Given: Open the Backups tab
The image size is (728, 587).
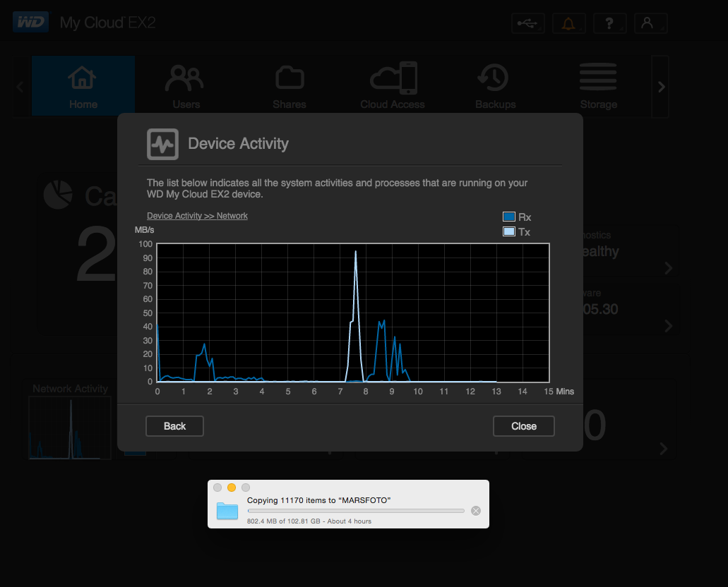Looking at the screenshot, I should [496, 86].
